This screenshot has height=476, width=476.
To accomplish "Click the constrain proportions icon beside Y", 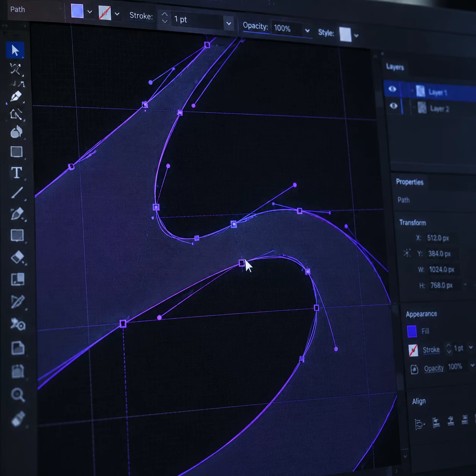I will (407, 253).
